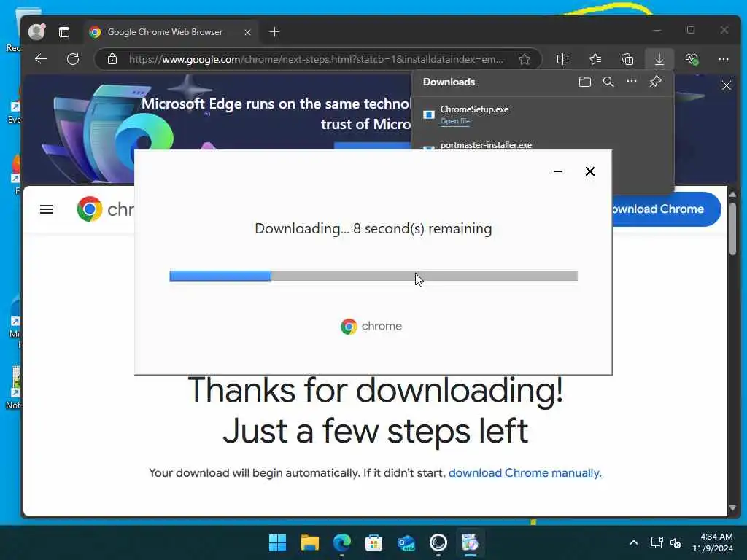Click scroll down arrow on page scrollbar
The image size is (747, 560).
[732, 508]
